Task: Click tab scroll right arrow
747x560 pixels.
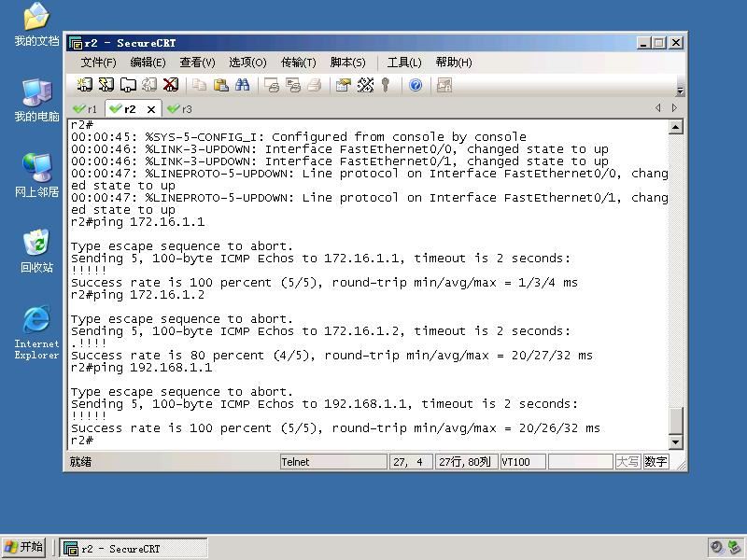Action: (x=674, y=108)
